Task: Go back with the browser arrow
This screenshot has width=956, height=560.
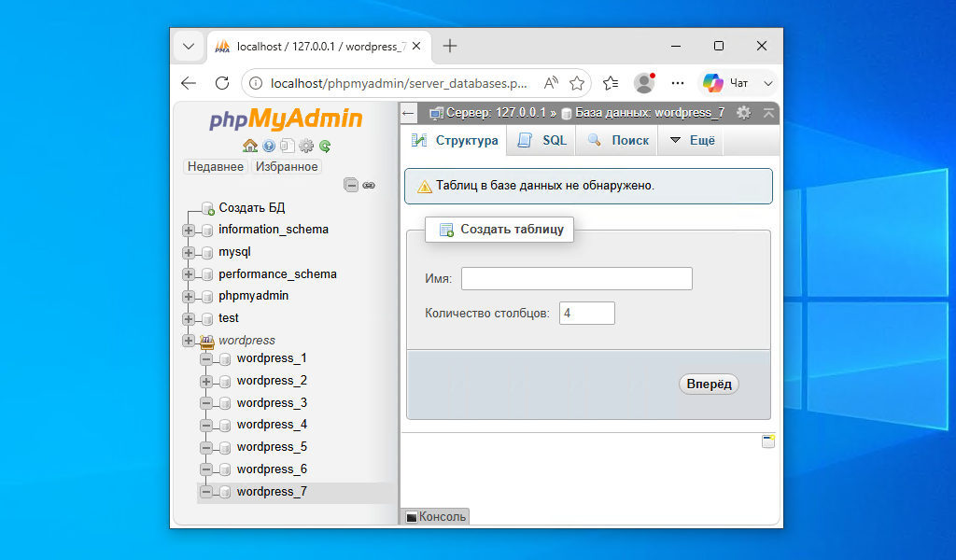Action: (x=189, y=83)
